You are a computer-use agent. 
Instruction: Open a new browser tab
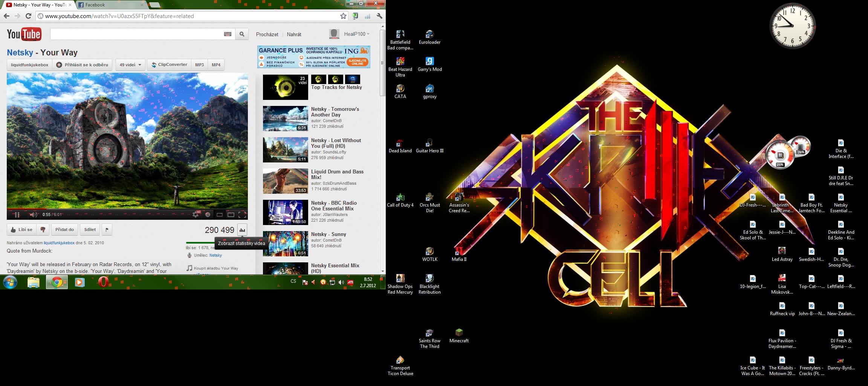(x=154, y=5)
